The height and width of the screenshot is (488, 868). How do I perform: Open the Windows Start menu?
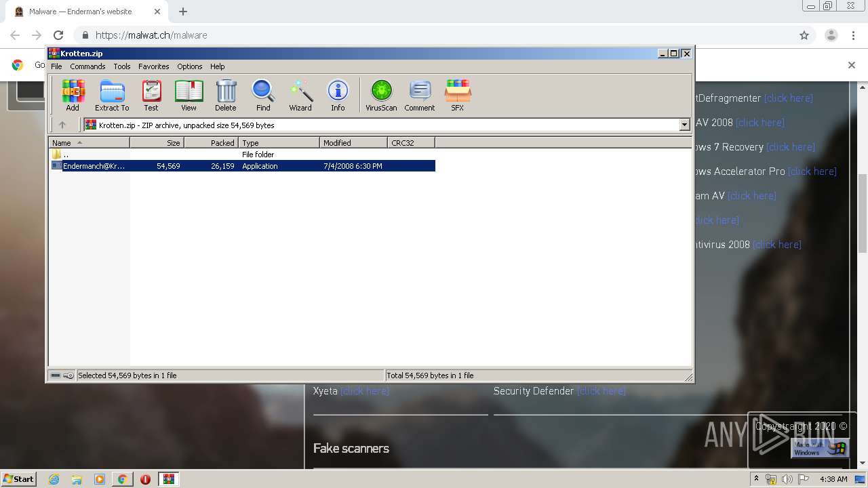click(x=18, y=479)
